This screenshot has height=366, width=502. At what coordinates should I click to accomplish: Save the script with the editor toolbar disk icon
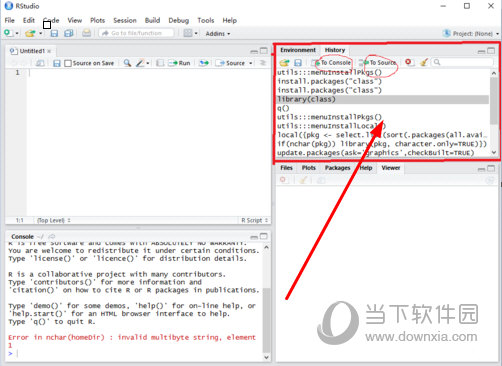click(57, 63)
